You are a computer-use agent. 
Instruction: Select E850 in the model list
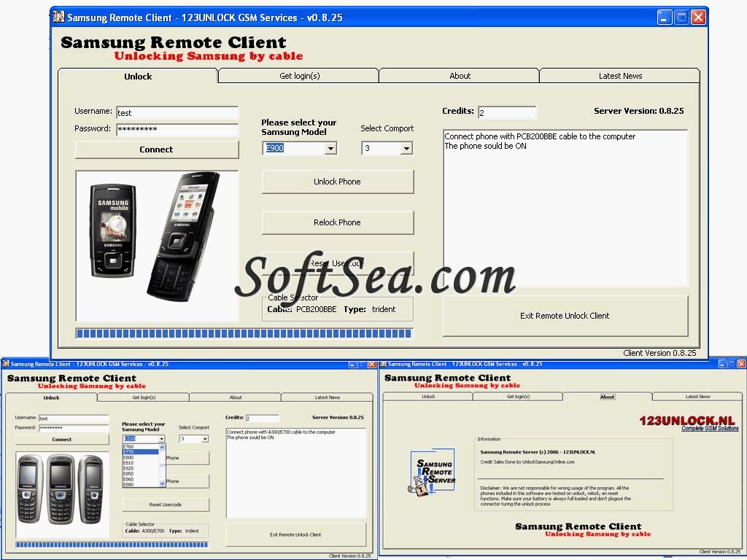(141, 474)
